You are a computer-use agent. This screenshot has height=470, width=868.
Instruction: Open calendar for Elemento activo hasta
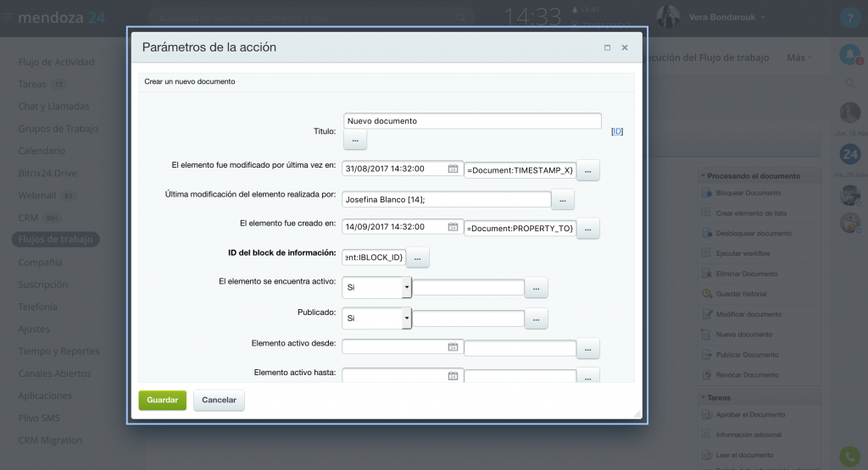[x=453, y=375]
